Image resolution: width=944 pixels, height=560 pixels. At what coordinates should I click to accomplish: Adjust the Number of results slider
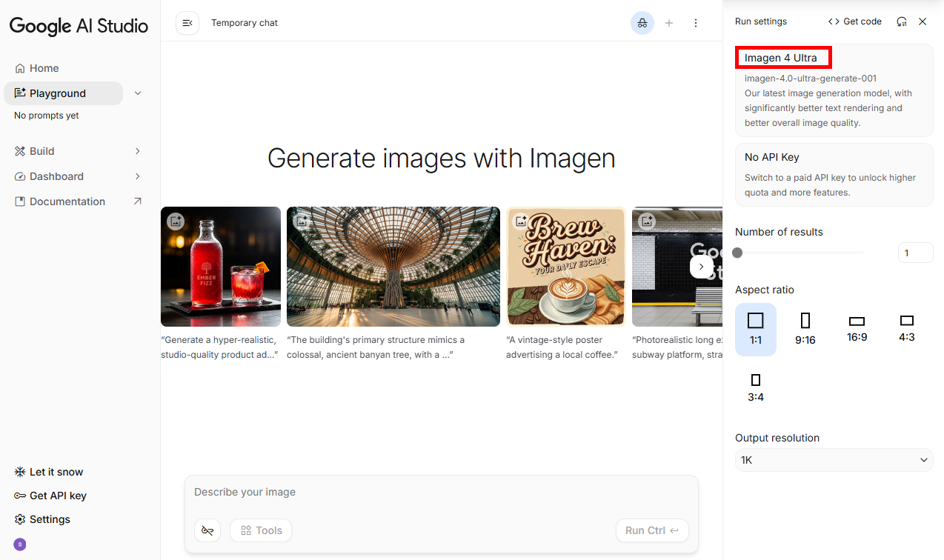(800, 253)
